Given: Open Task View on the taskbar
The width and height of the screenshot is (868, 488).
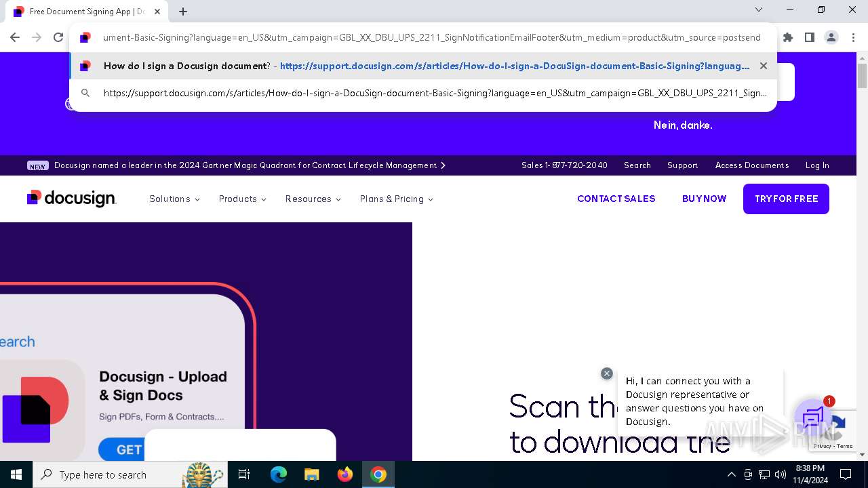Looking at the screenshot, I should (x=244, y=474).
